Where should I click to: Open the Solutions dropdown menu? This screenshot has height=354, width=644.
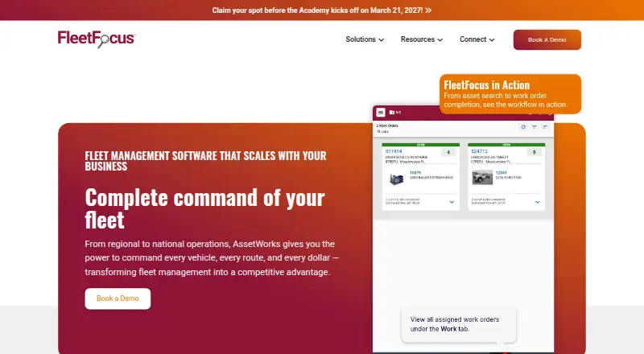[x=365, y=39]
